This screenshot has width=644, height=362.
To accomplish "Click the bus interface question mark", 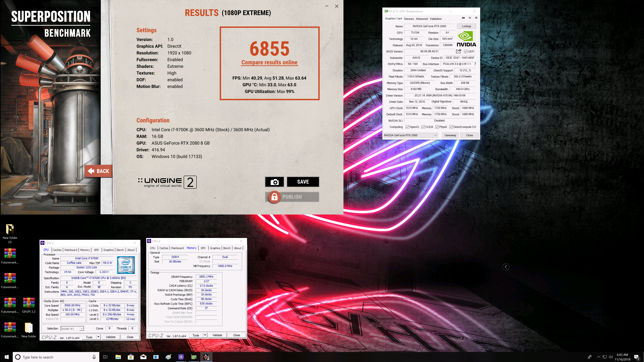I will pyautogui.click(x=475, y=64).
